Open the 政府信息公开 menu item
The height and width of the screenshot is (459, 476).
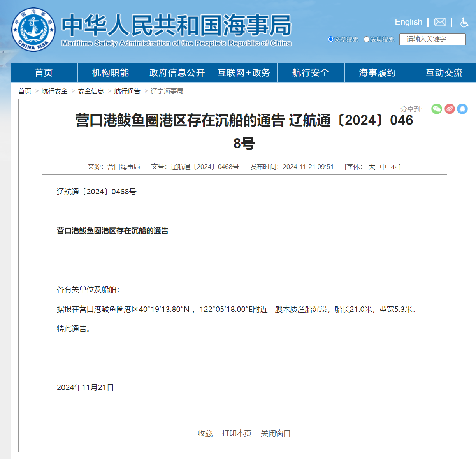pyautogui.click(x=177, y=73)
